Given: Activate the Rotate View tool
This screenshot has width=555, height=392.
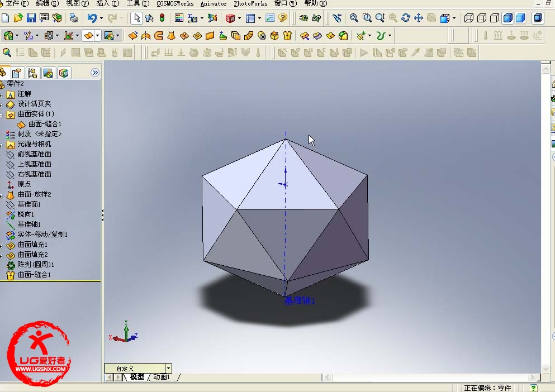Looking at the screenshot, I should [x=406, y=18].
